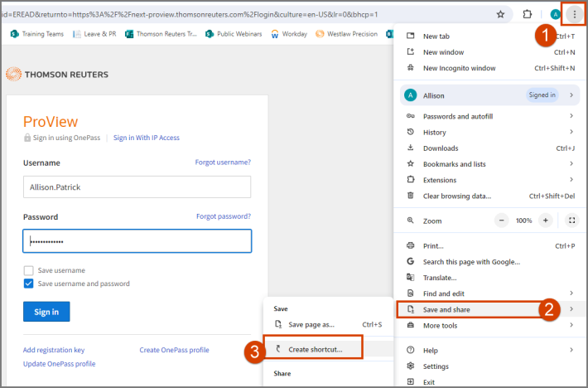588x388 pixels.
Task: Open the Leave & PR bookmark
Action: pyautogui.click(x=94, y=34)
